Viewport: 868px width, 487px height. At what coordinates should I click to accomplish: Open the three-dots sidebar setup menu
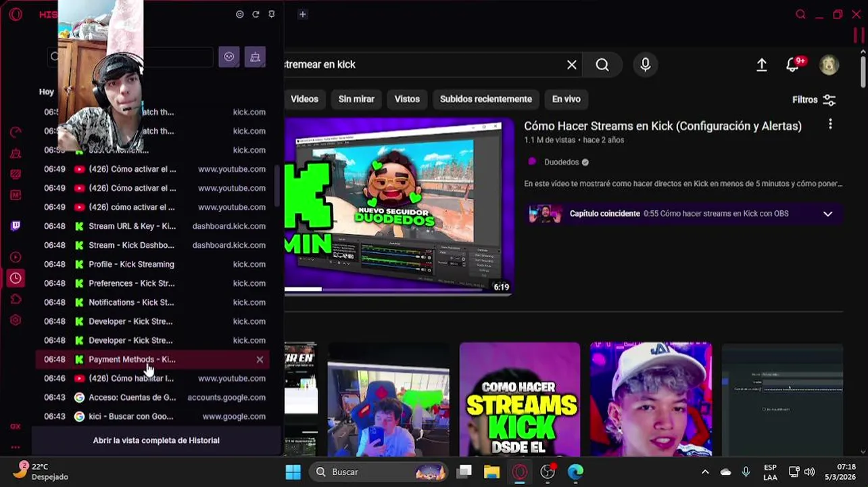coord(16,447)
